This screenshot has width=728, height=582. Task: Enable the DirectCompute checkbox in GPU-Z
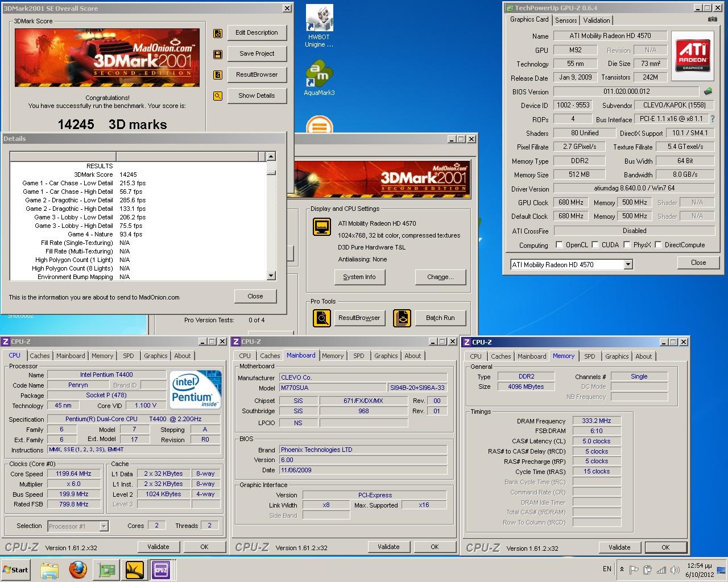tap(658, 245)
